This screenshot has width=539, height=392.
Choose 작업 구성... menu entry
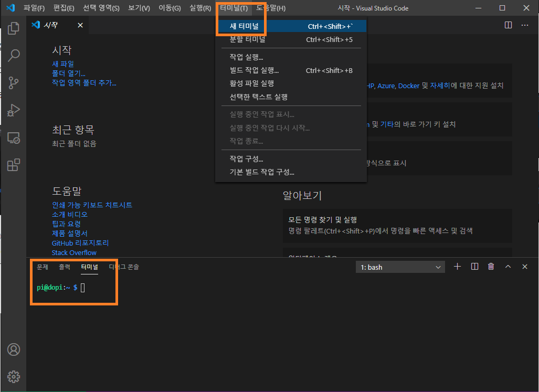291,158
